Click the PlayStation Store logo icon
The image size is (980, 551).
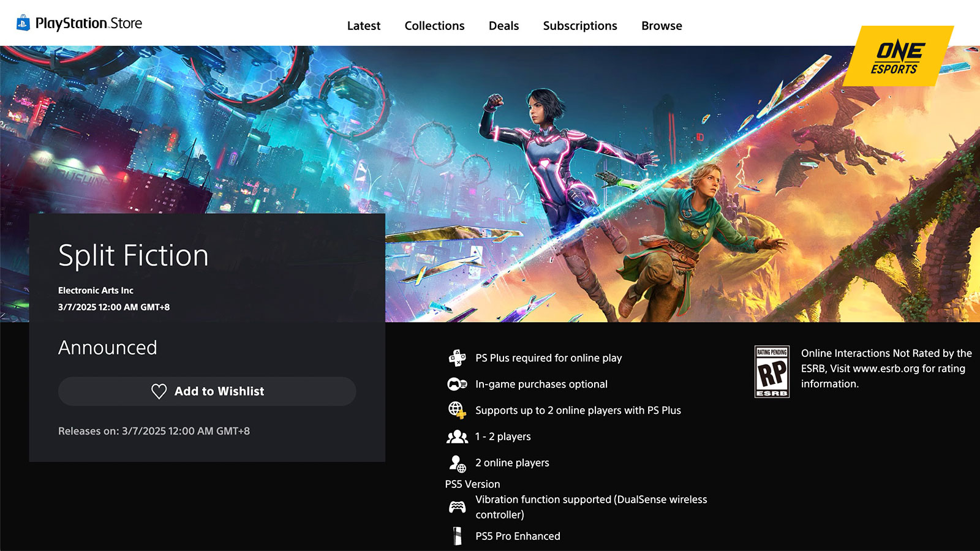pos(23,23)
